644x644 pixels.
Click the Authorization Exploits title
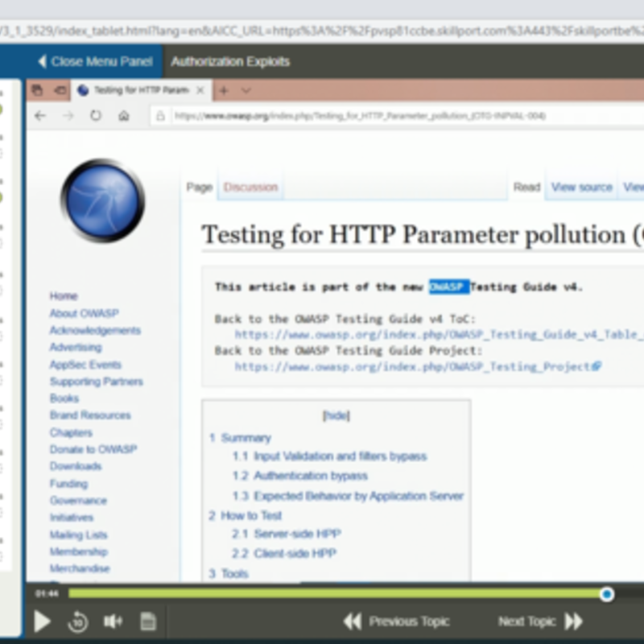(230, 62)
